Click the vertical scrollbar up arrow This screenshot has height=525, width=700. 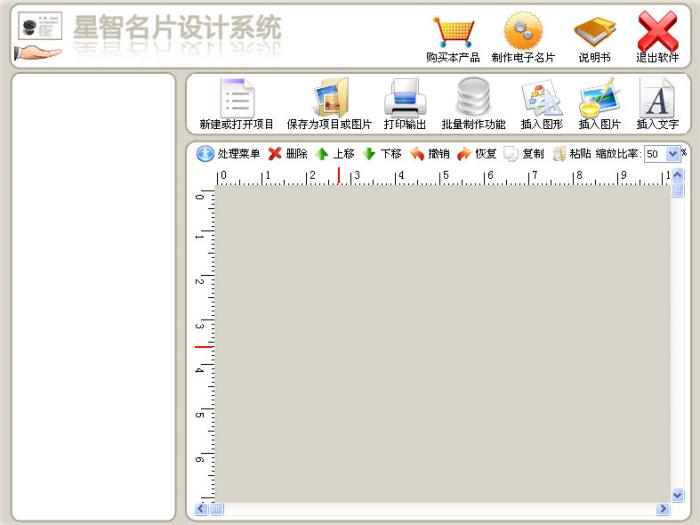coord(678,175)
